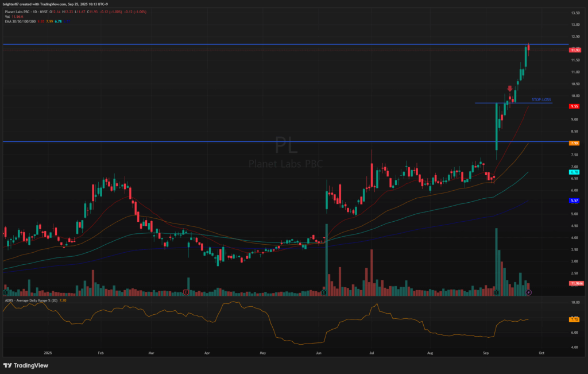Click the 11.00 price axis label
Screen dimensions: 588x374
pos(575,72)
